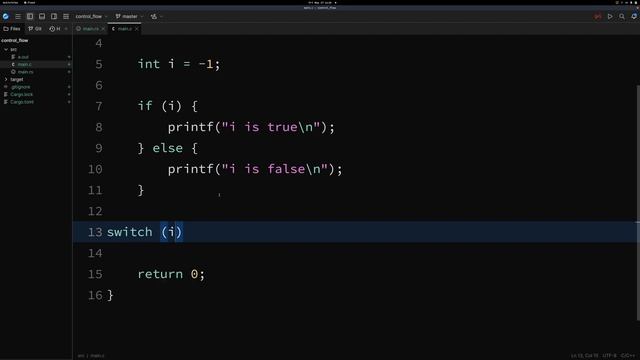Screen dimensions: 640x360
Task: Click the Run play button
Action: (610, 16)
